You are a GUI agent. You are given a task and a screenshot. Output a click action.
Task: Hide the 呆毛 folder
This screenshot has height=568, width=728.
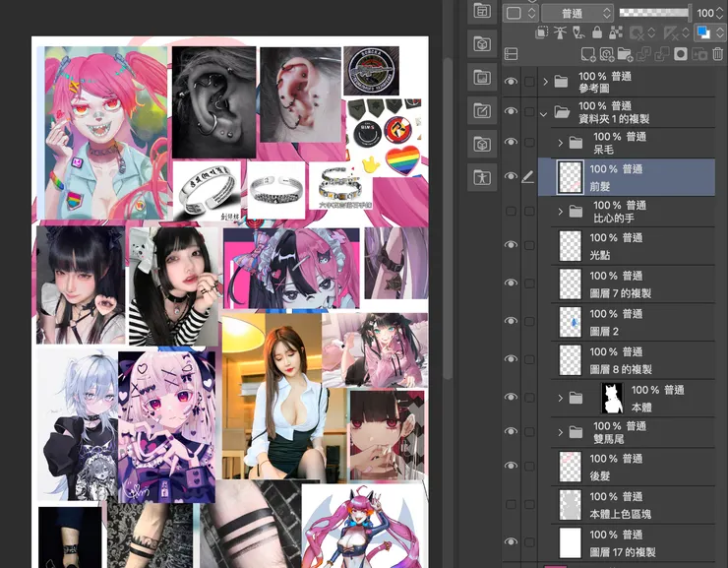coord(511,142)
